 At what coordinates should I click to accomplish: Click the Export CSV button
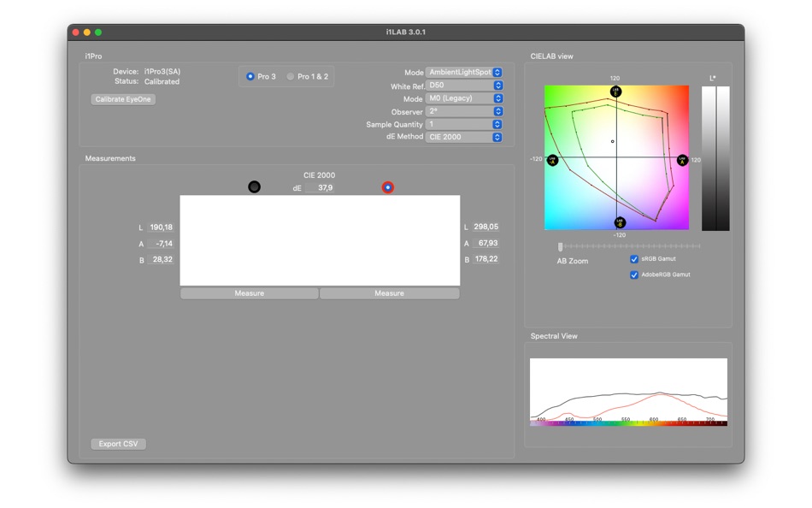click(x=118, y=444)
